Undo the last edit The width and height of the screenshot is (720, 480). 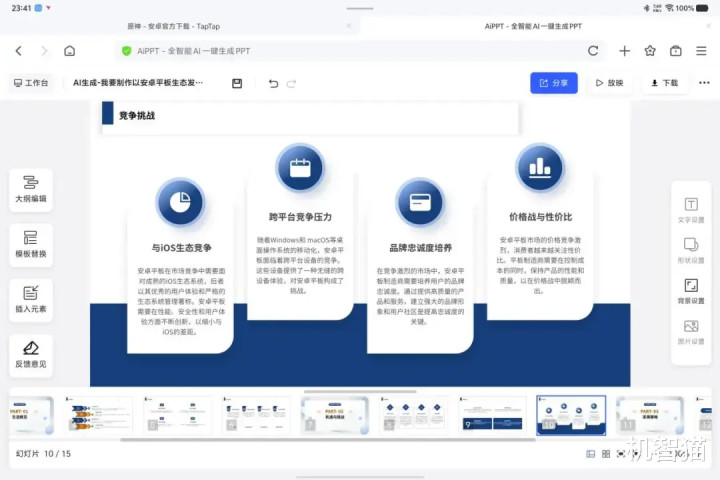pos(273,83)
